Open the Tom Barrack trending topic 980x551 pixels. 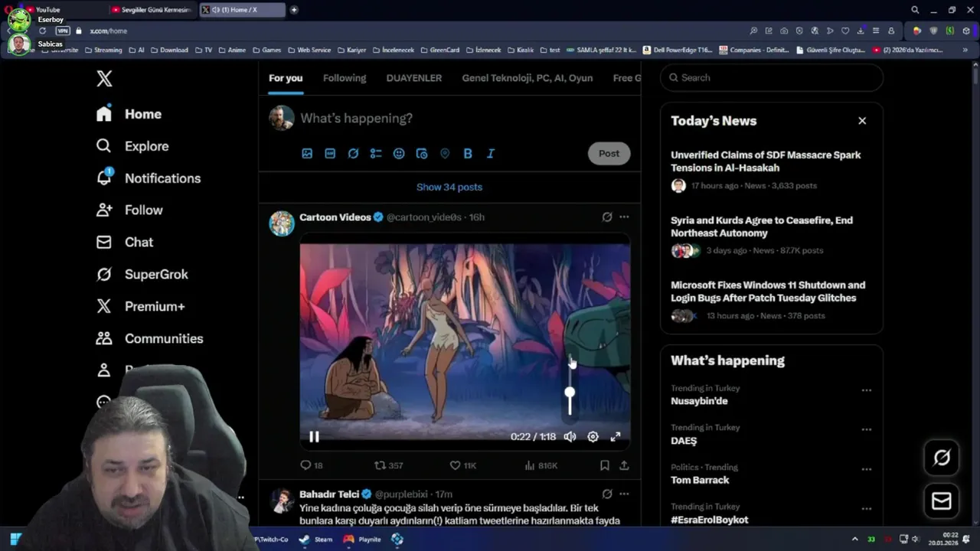pyautogui.click(x=700, y=480)
